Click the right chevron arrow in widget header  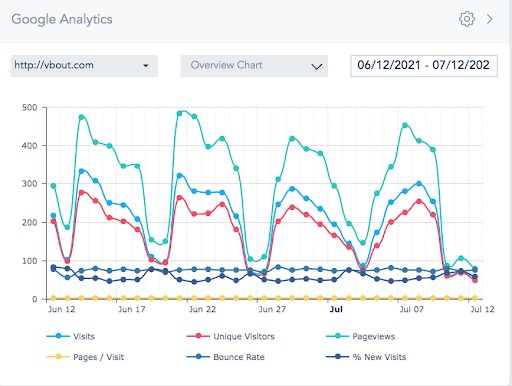[x=489, y=19]
